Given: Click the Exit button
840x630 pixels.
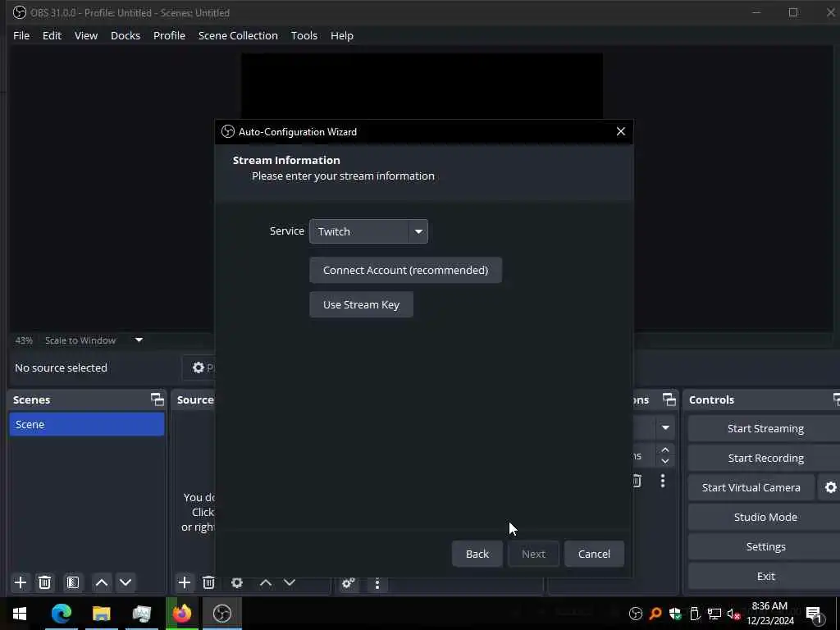Looking at the screenshot, I should [x=765, y=576].
